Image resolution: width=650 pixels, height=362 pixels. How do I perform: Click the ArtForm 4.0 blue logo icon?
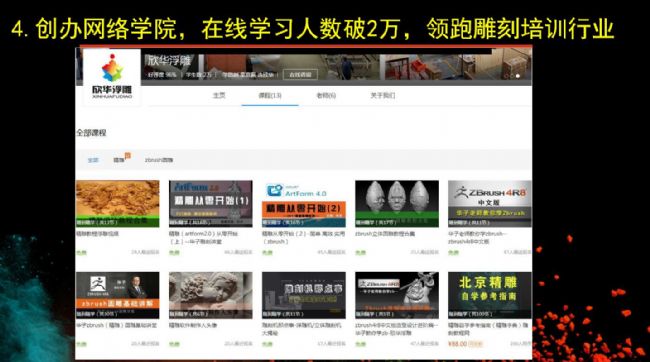[274, 190]
